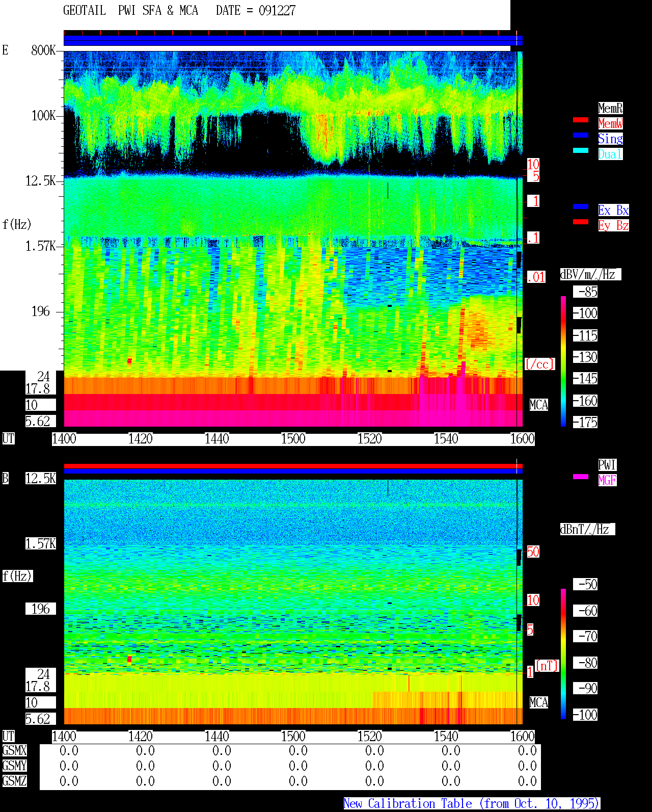Click the dBV/m/√Hz color scale bar

563,361
